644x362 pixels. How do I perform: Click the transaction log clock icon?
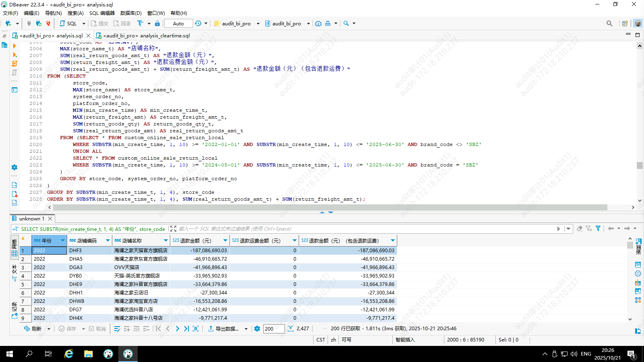point(198,23)
